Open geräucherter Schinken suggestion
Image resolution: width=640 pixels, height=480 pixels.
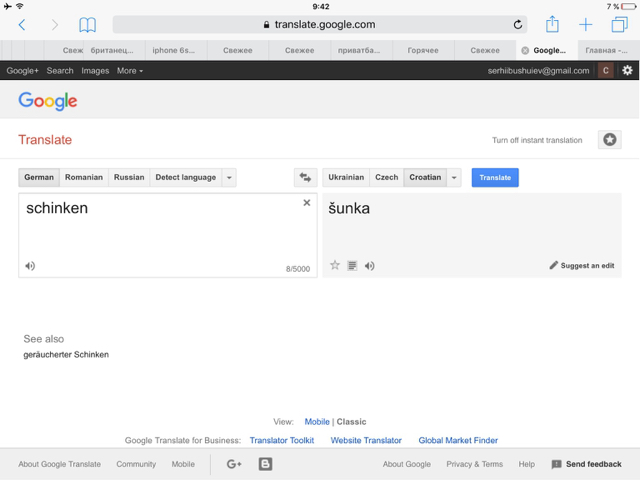66,354
